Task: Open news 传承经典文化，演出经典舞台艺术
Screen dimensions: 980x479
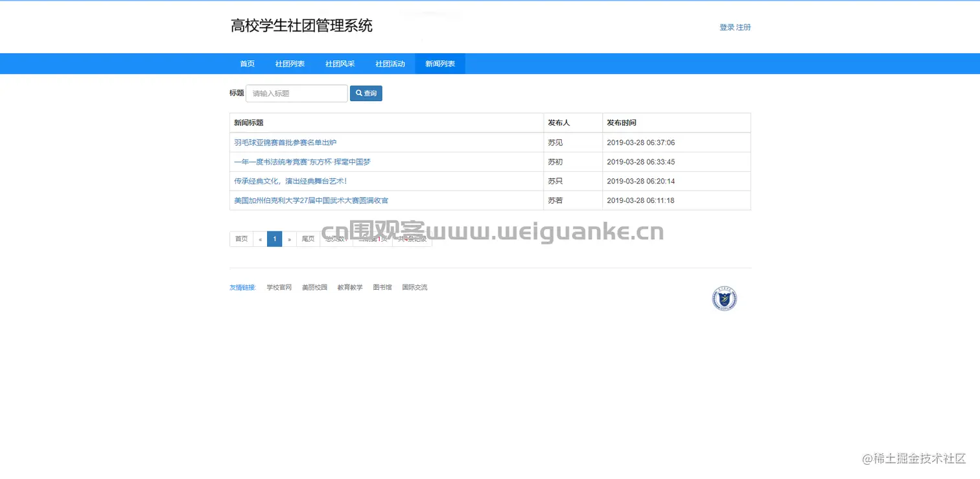Action: [x=290, y=181]
